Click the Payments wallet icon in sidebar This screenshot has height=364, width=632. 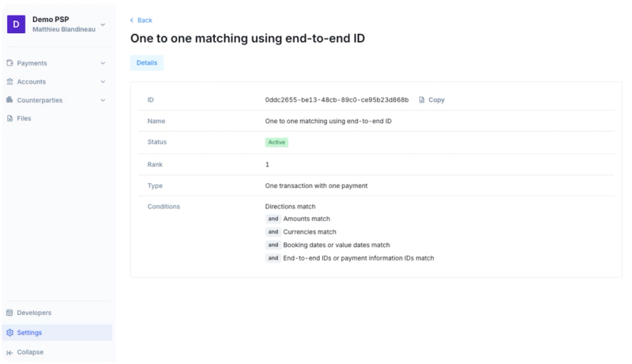tap(9, 63)
